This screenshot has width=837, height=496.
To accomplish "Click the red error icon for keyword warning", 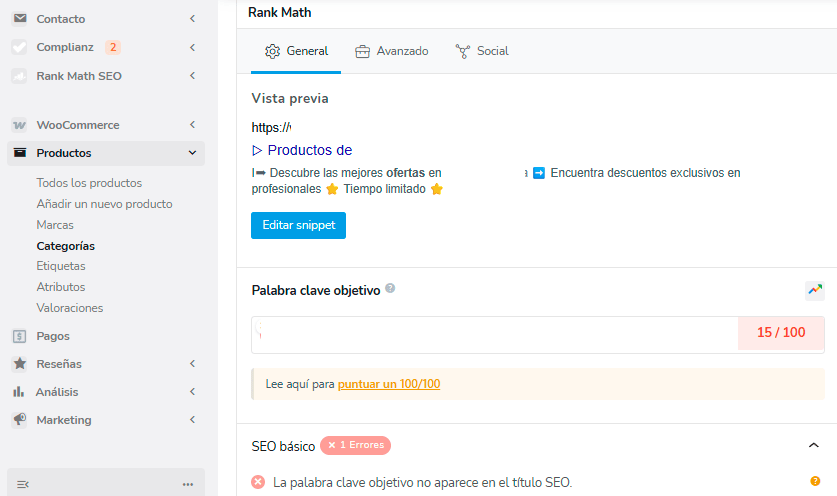I will [258, 482].
